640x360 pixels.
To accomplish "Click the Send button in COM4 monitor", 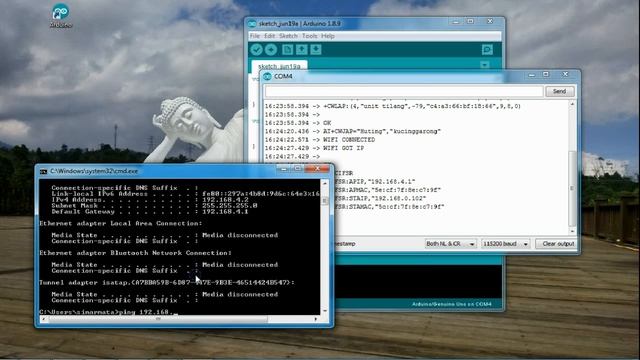I will click(x=560, y=91).
